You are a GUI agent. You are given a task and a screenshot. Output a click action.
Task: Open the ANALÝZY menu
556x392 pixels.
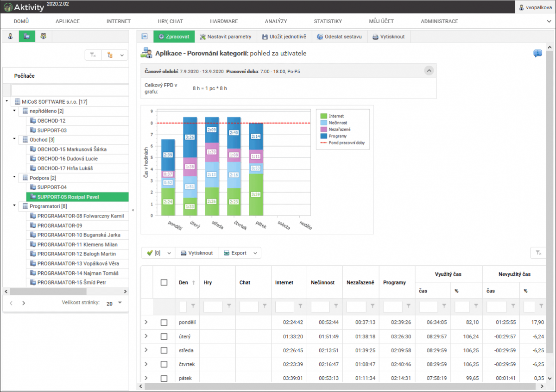click(276, 21)
